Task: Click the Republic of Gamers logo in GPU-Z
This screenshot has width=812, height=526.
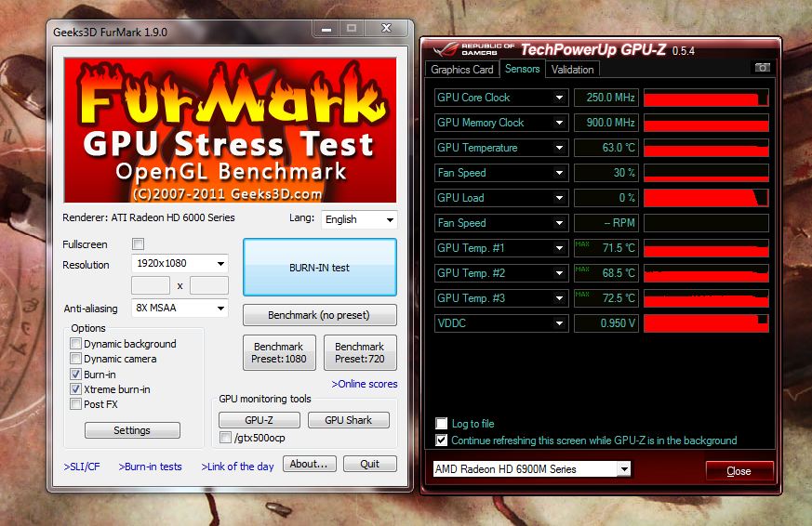Action: 473,49
